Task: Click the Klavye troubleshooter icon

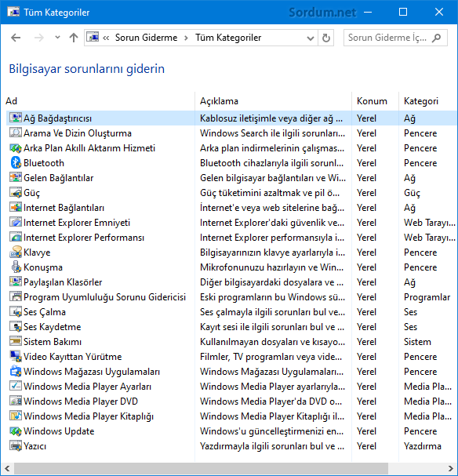Action: tap(16, 252)
